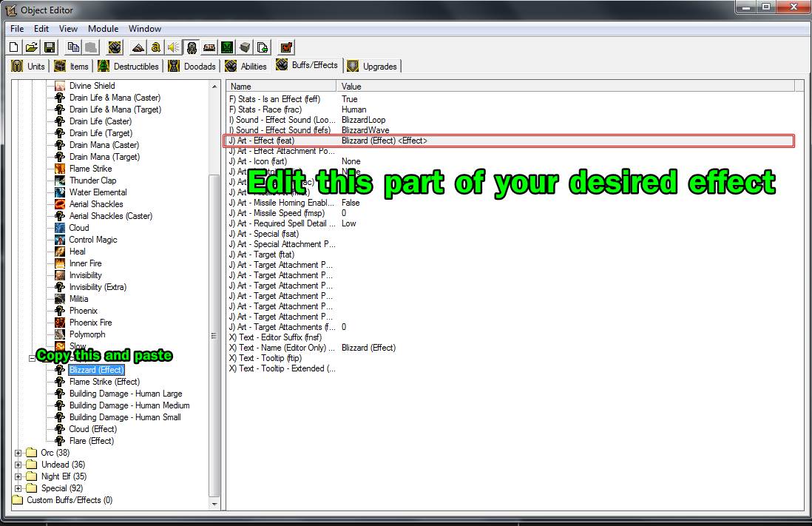Click the Value column header
This screenshot has height=526, width=812.
click(x=566, y=86)
